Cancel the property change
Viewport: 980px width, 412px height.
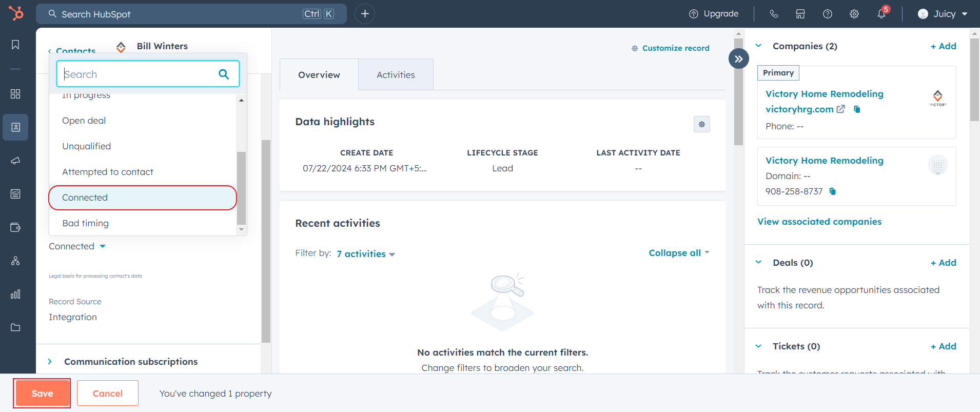click(108, 394)
